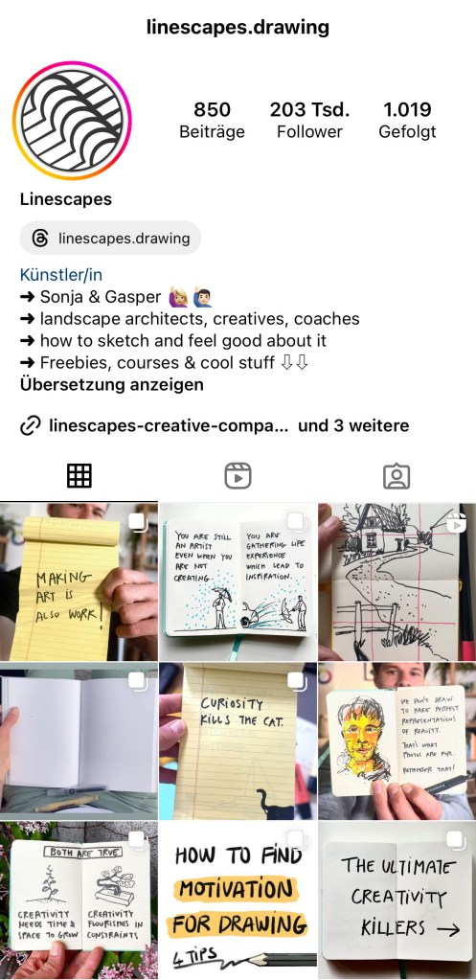Tap the Reels icon on house sketch post
476x980 pixels.
[457, 522]
